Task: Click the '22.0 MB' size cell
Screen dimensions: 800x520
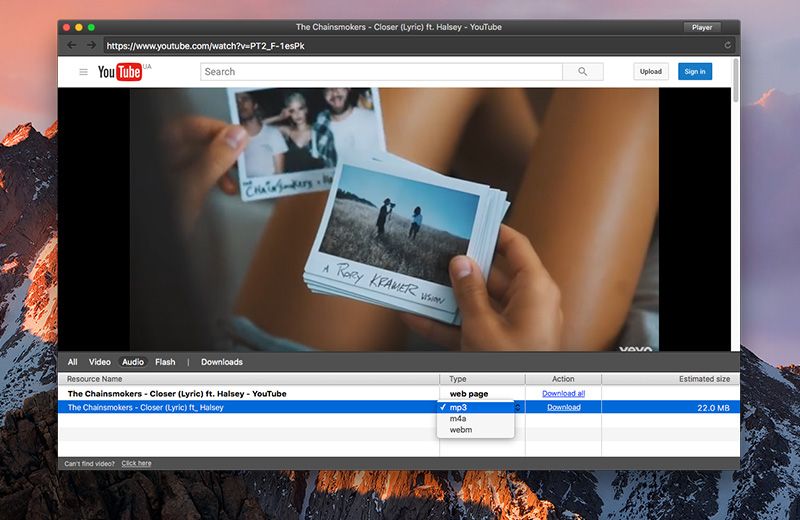Action: 713,408
